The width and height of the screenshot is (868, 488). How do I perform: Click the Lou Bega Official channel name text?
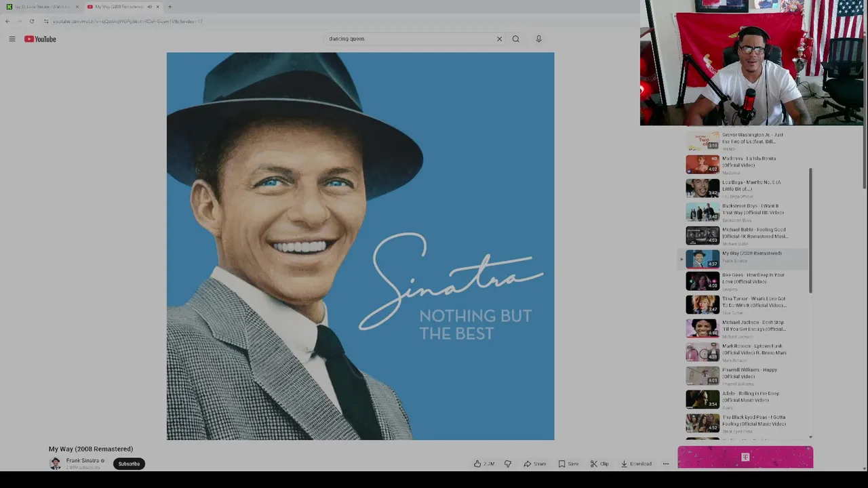[738, 197]
